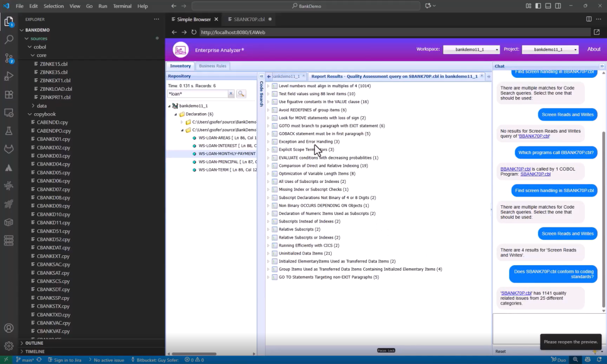
Task: Collapse the Declaration (6) folder
Action: tap(176, 114)
